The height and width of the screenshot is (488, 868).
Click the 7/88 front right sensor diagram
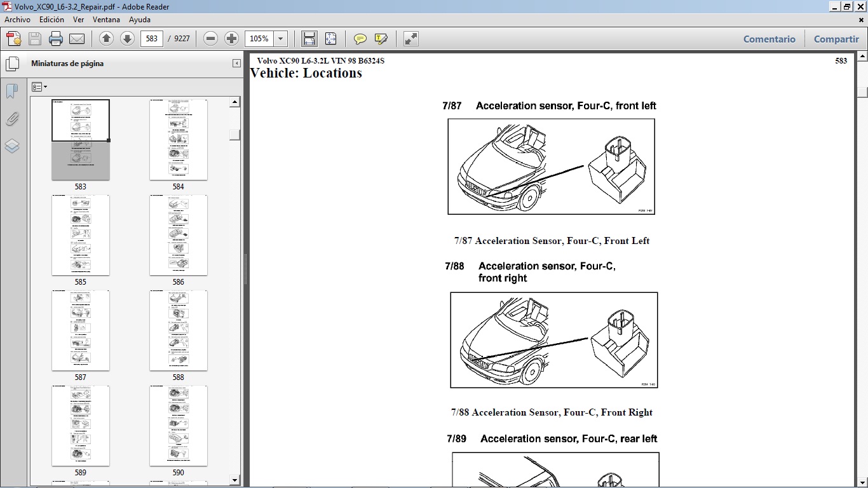pos(553,340)
